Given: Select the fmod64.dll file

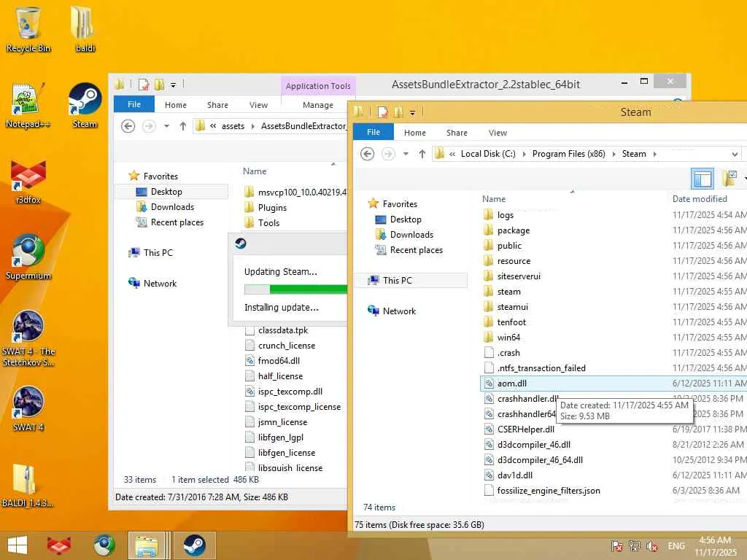Looking at the screenshot, I should (x=279, y=361).
